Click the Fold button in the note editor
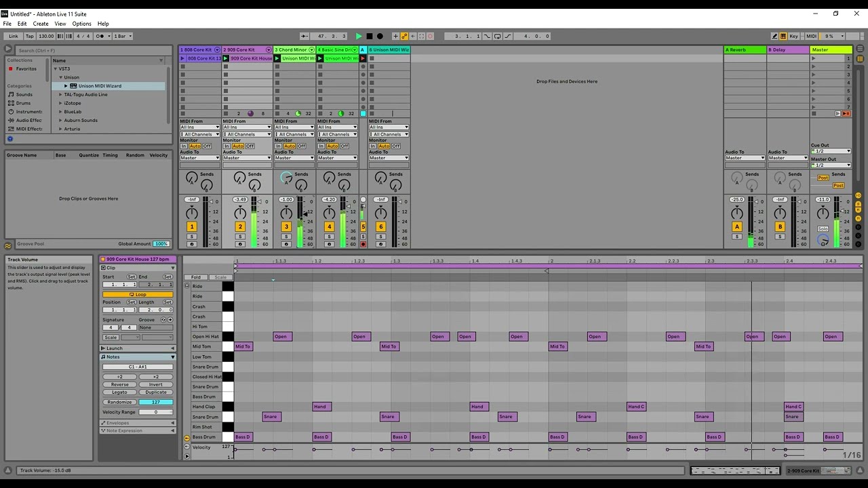The width and height of the screenshot is (868, 488). (x=196, y=277)
